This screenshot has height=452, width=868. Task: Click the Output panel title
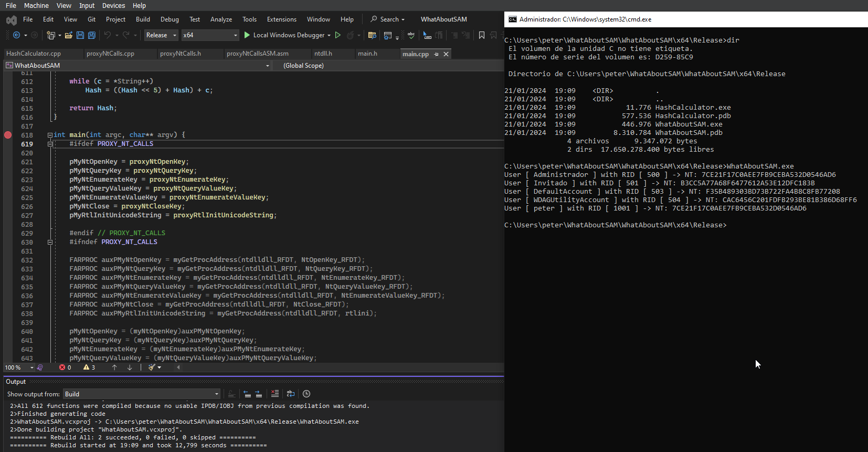pos(16,382)
